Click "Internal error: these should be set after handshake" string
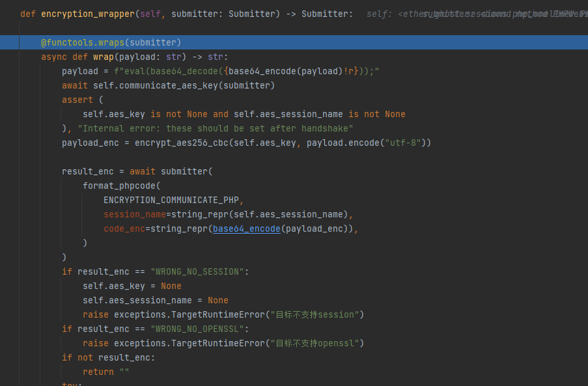588x386 pixels. [216, 128]
